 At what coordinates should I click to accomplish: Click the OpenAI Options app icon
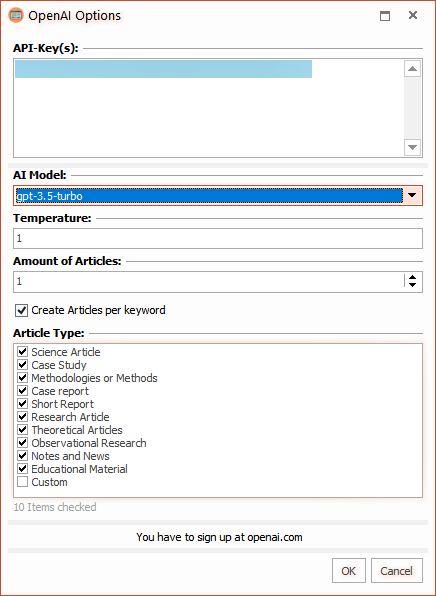click(16, 16)
